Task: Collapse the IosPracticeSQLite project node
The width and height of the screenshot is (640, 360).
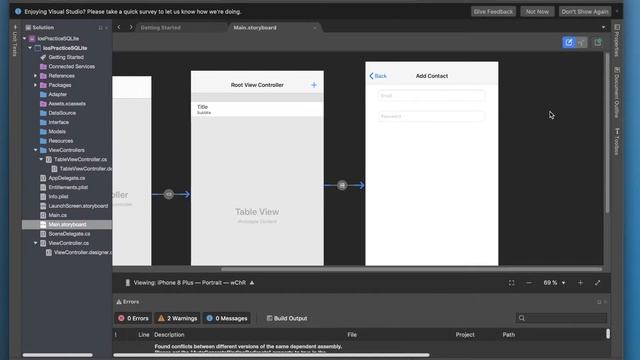Action: (x=30, y=48)
